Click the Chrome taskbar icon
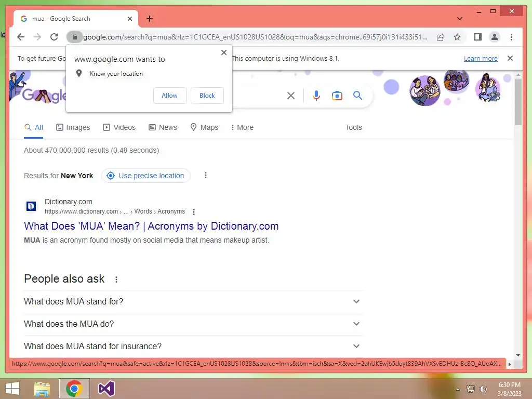Screen dimensions: 532x399 74,389
